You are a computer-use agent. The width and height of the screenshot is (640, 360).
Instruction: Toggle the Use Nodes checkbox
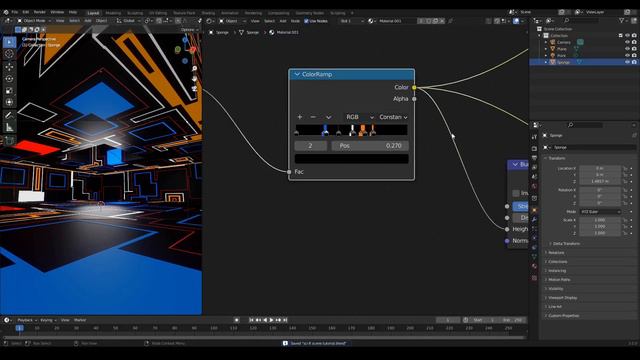click(x=307, y=21)
